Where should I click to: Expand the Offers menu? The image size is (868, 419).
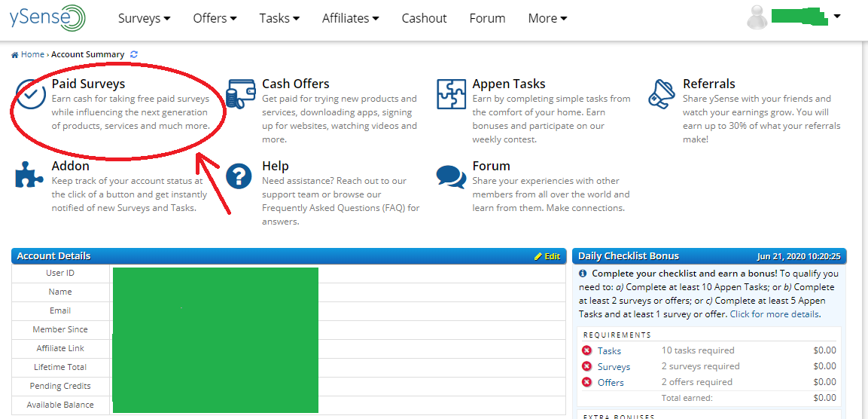(215, 18)
